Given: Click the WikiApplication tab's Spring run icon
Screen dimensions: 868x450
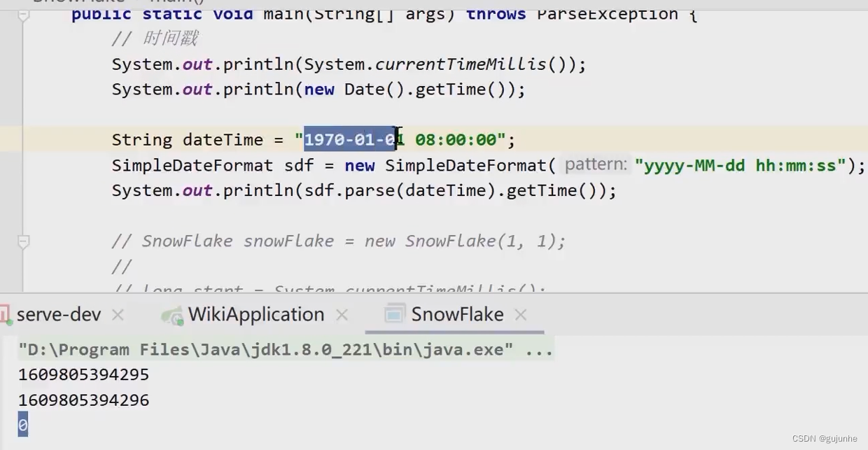Looking at the screenshot, I should click(x=171, y=316).
